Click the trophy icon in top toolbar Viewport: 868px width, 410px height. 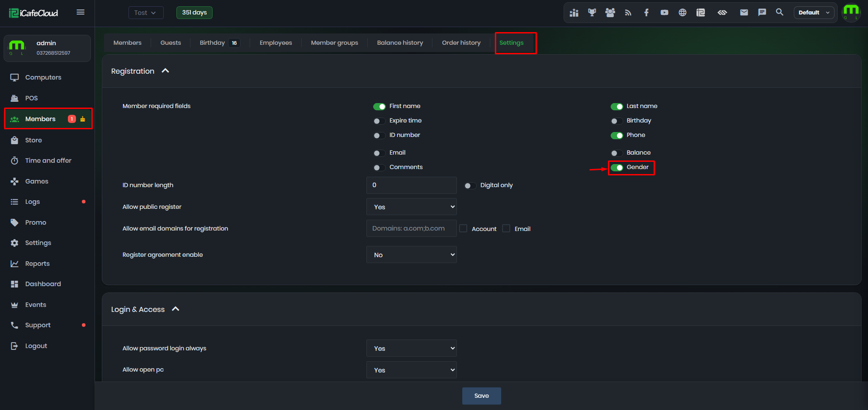pos(592,13)
